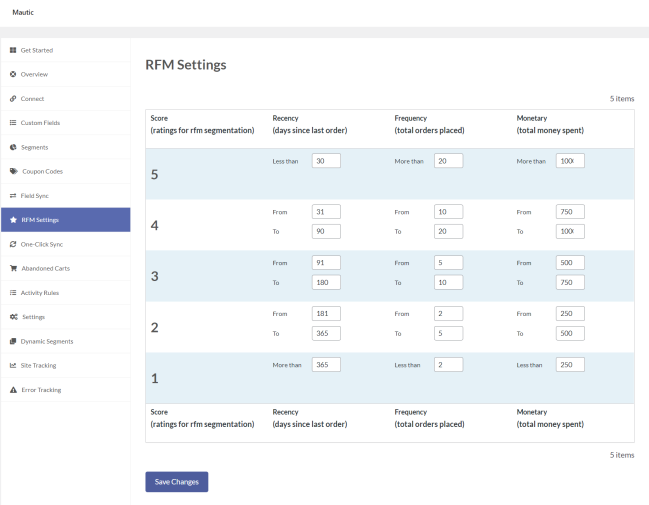This screenshot has width=649, height=505.
Task: Click score 1 Monetary less-than field
Action: [x=570, y=365]
